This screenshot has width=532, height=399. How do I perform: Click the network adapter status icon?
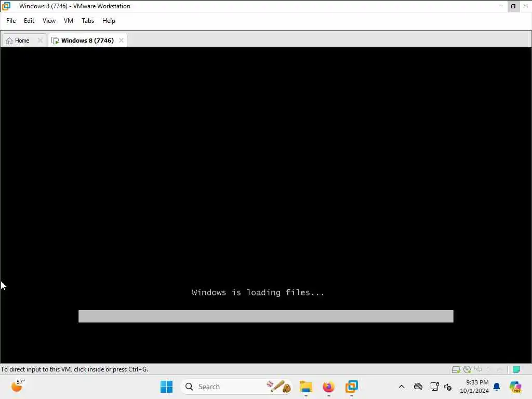478,369
